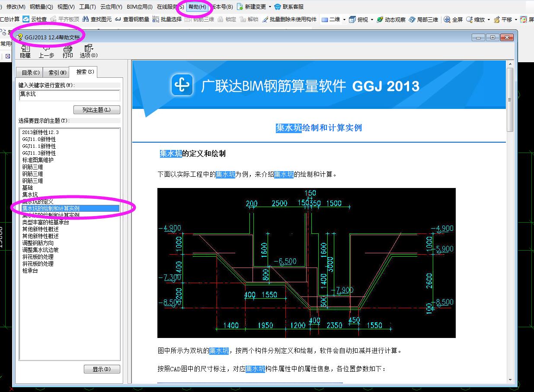Open the 工具(T) menu

coord(87,7)
